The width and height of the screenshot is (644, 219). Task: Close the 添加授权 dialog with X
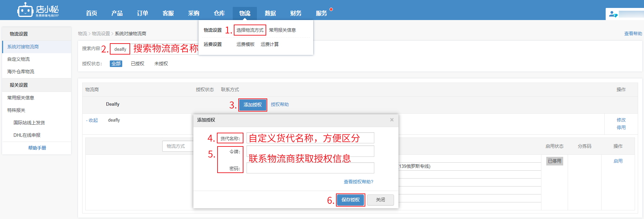(392, 120)
